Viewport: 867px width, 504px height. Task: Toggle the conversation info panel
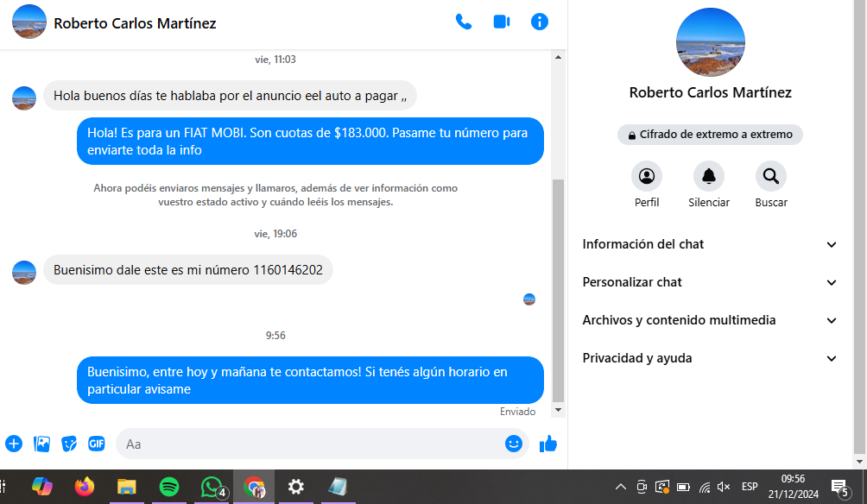pos(540,22)
